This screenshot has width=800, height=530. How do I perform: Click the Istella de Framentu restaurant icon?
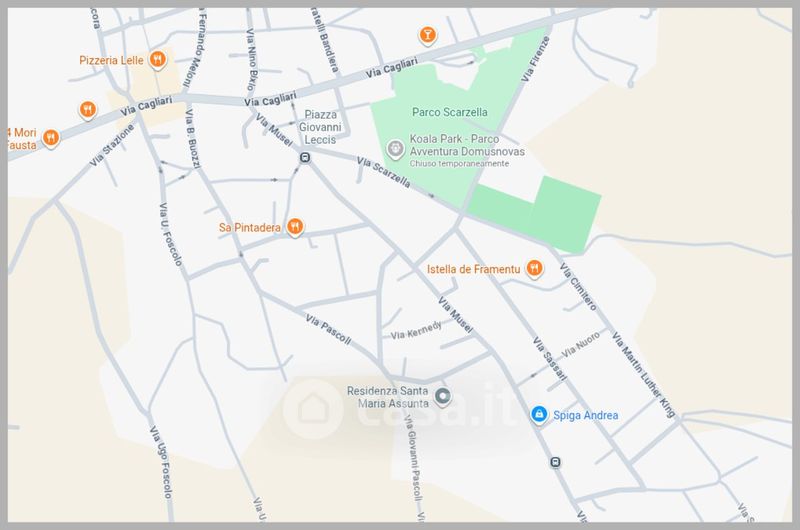point(534,268)
